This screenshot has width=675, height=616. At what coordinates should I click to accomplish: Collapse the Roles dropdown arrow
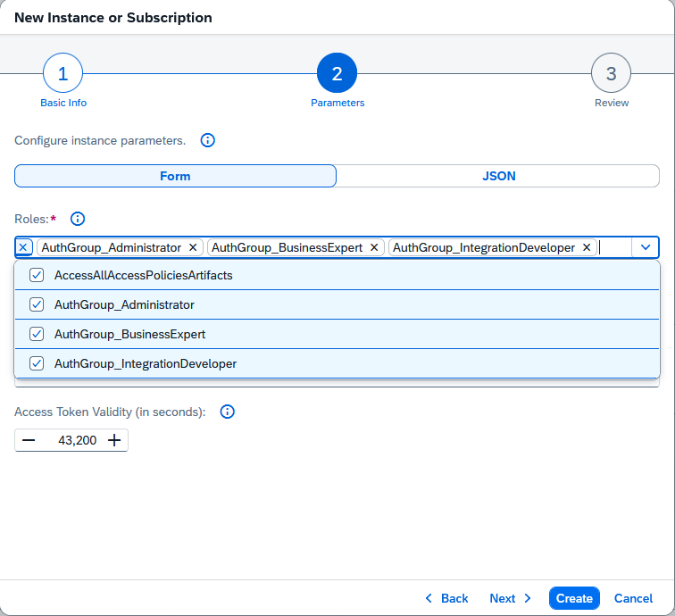tap(646, 247)
